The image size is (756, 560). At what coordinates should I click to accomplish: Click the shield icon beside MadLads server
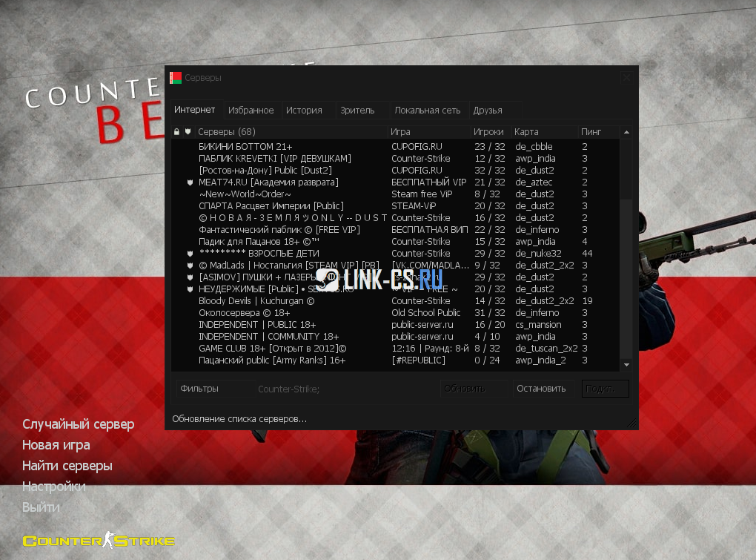(x=190, y=266)
